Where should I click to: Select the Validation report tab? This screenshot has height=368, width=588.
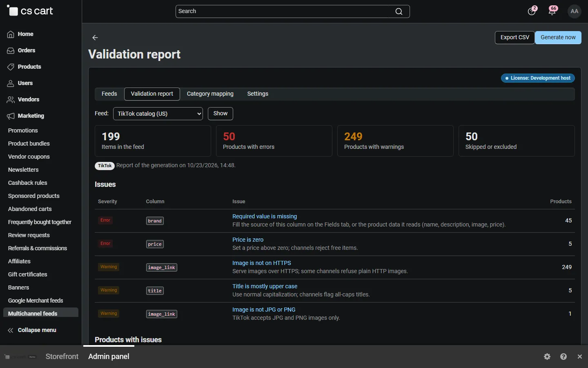coord(152,94)
